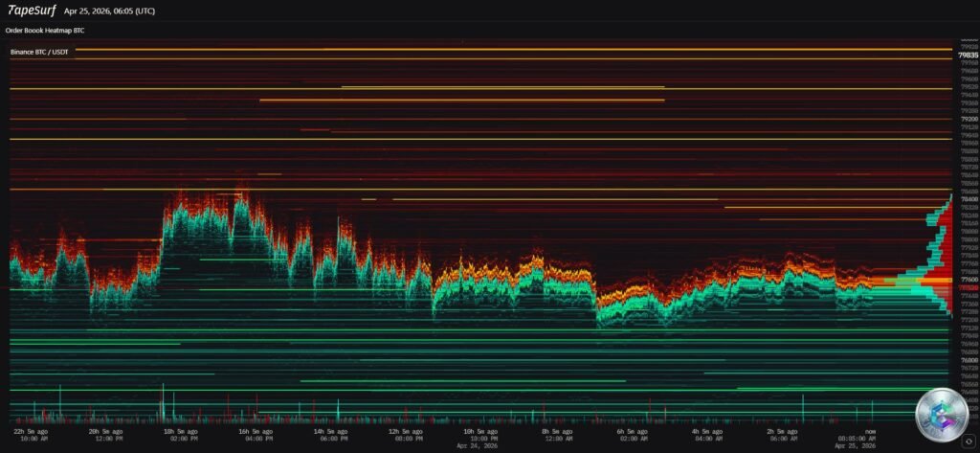Click the TapeSurf logo

(31, 11)
